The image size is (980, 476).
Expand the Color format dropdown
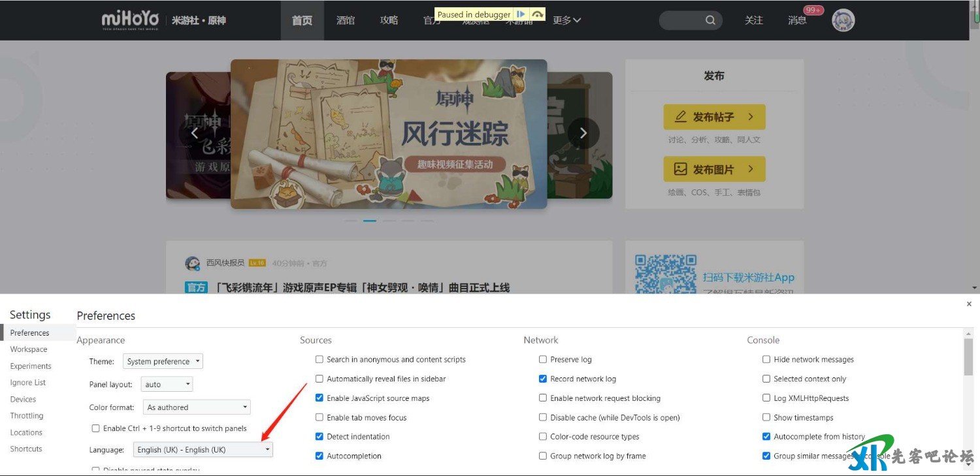(197, 407)
